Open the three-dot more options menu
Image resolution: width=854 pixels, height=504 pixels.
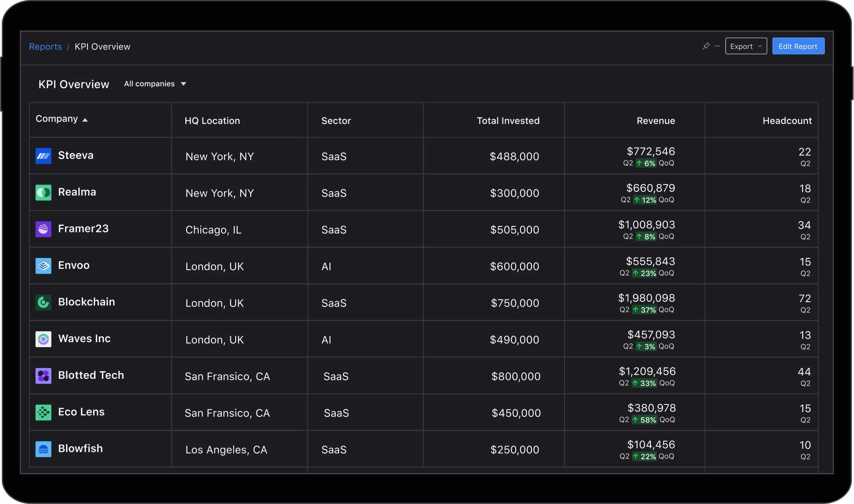(x=717, y=46)
